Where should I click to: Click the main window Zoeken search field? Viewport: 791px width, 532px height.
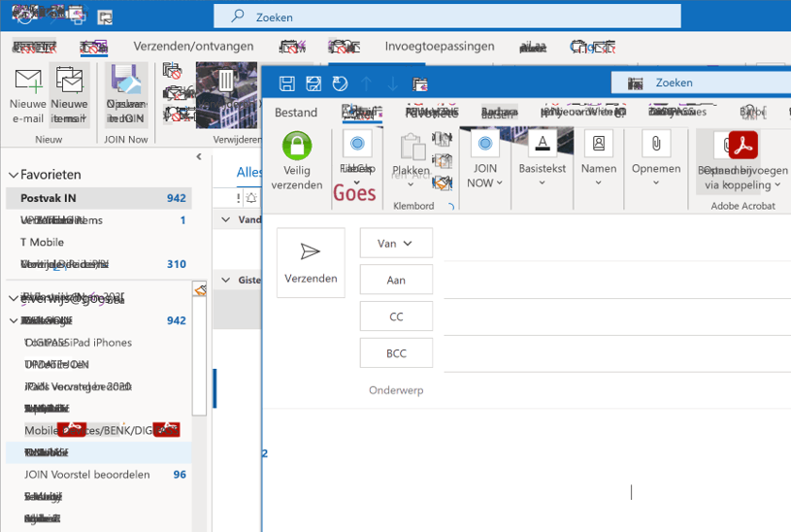click(447, 17)
